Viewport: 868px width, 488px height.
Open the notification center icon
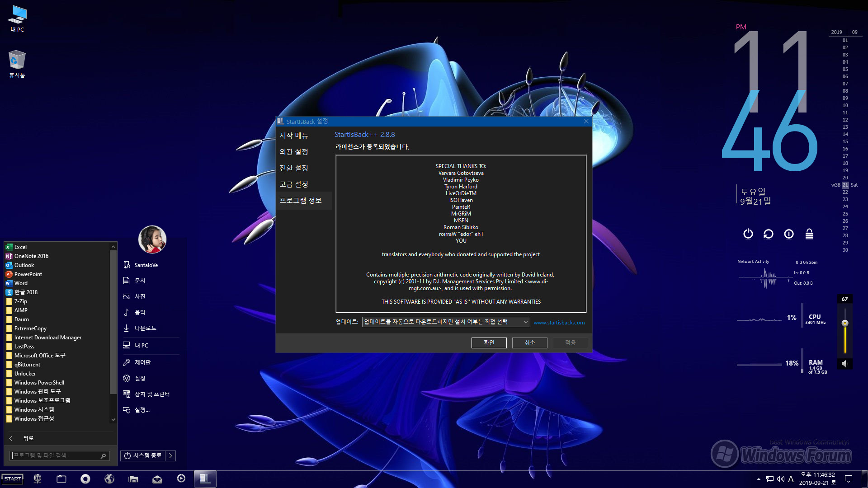[x=849, y=479]
